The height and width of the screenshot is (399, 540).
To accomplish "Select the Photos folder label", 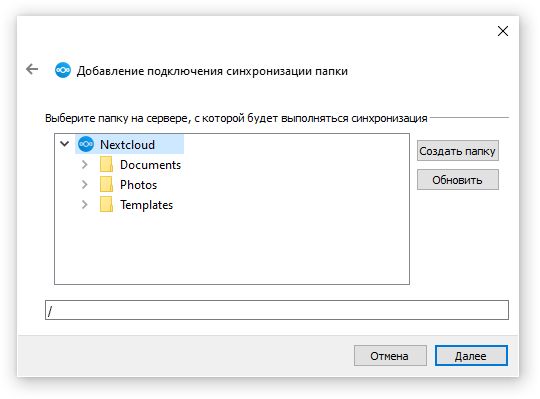I will point(138,185).
